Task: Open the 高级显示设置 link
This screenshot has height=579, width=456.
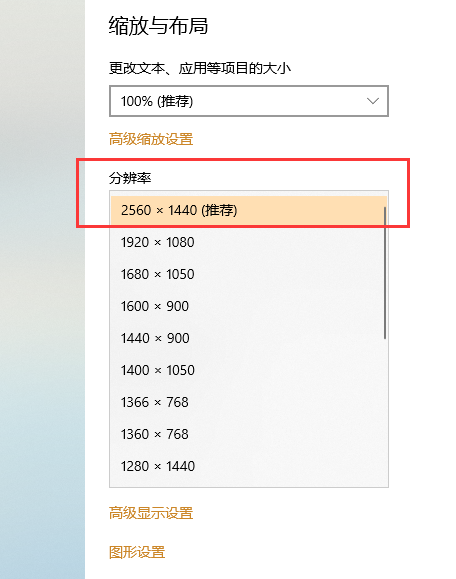Action: 151,513
